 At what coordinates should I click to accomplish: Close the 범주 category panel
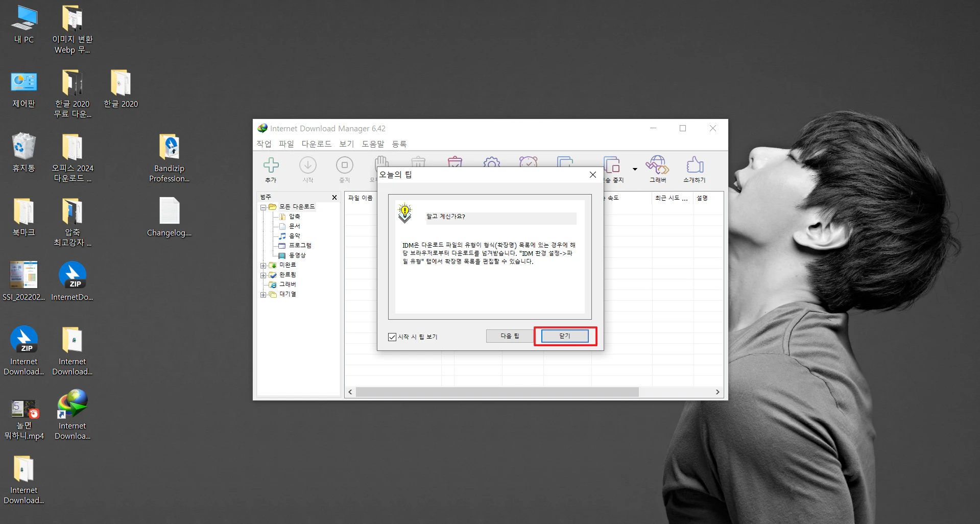[334, 198]
